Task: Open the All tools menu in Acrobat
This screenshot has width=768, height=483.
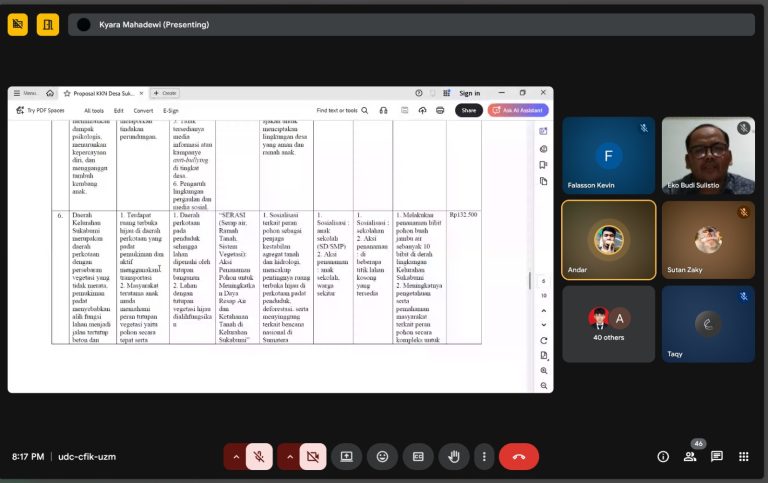Action: click(94, 110)
